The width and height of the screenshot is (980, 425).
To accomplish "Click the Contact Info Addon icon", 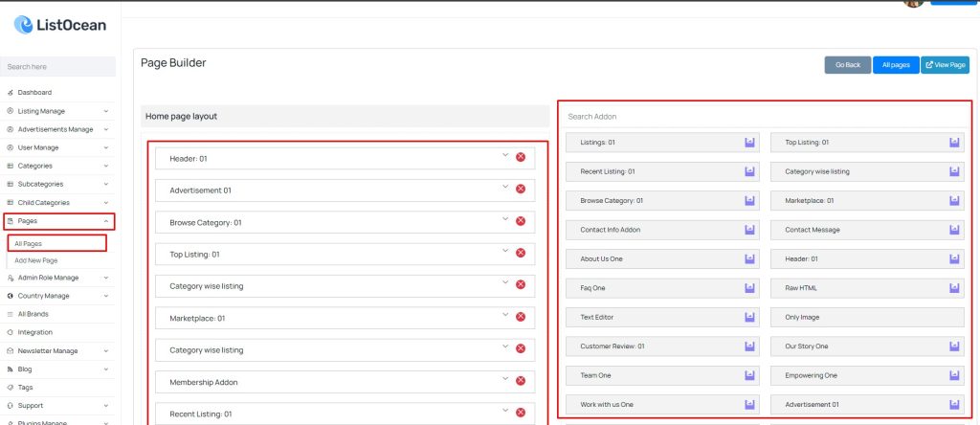I will (749, 230).
